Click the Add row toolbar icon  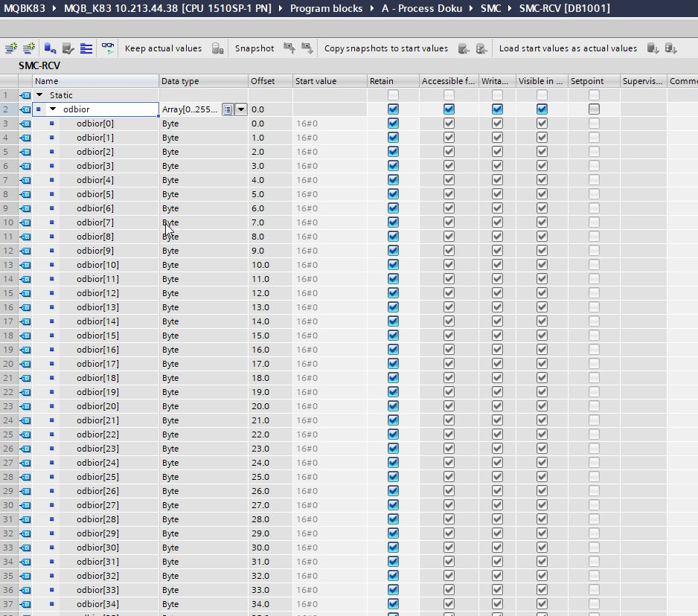[x=29, y=48]
